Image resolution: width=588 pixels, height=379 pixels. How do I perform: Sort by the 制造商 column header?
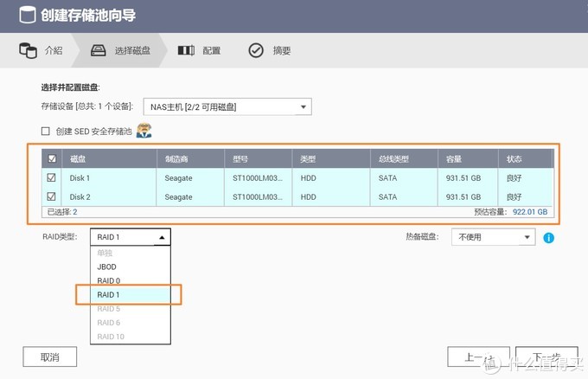(190, 158)
